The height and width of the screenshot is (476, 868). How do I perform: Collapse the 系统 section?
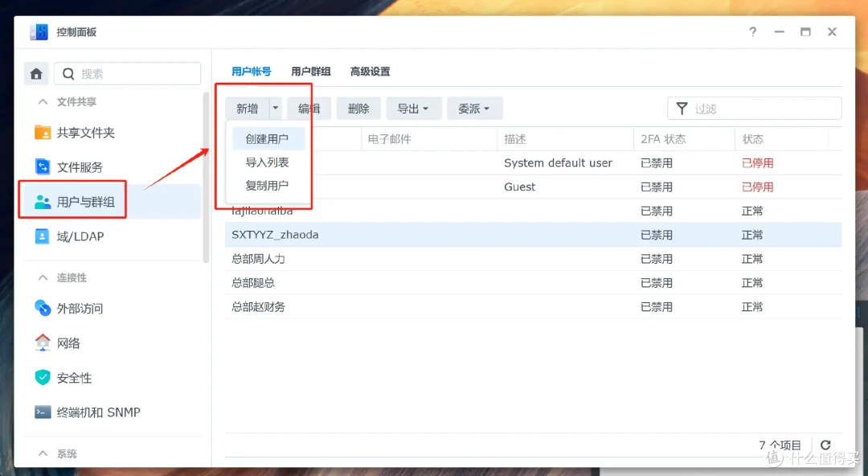pos(43,453)
